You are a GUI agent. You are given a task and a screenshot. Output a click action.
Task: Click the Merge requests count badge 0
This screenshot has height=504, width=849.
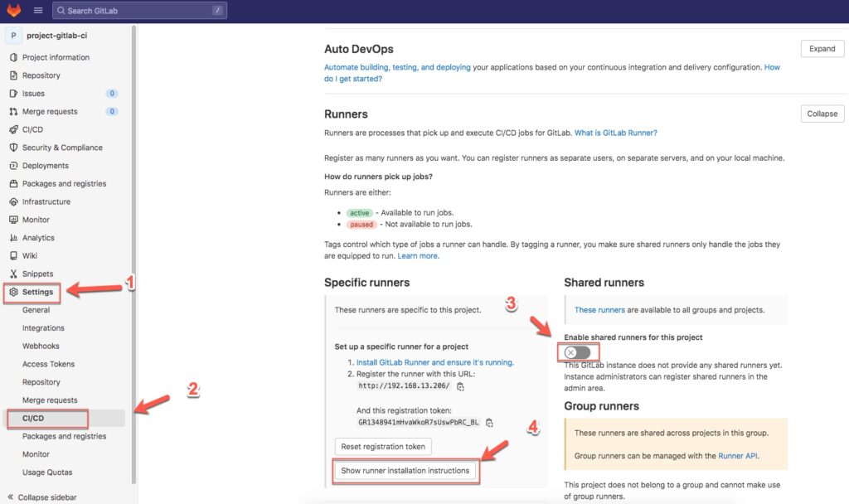click(x=112, y=112)
